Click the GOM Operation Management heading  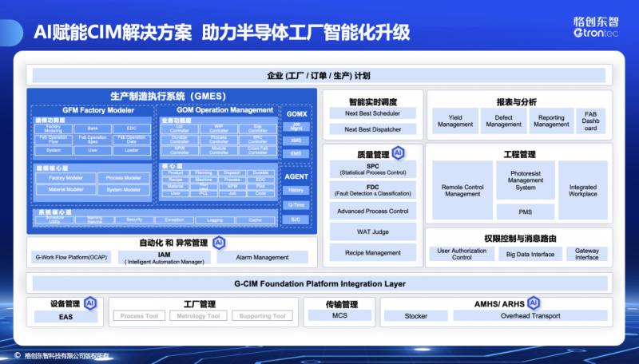pyautogui.click(x=224, y=110)
